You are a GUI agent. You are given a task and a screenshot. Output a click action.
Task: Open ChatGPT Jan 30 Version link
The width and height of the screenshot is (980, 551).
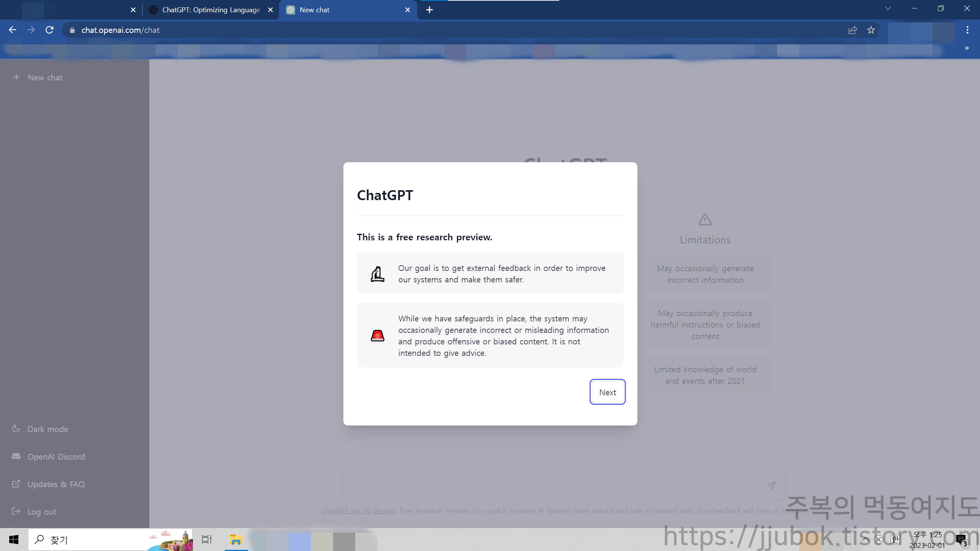point(358,510)
